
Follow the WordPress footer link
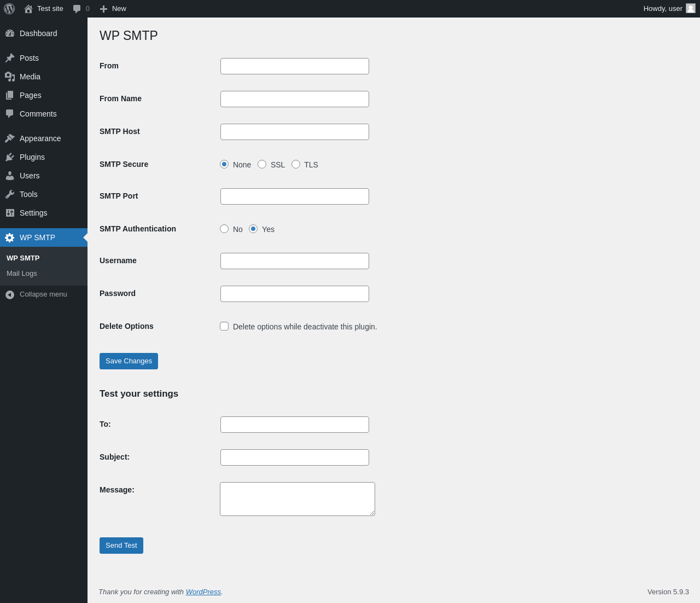pyautogui.click(x=203, y=592)
